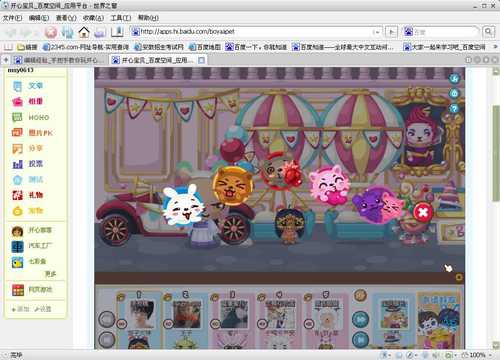Open 相册 in the sidebar
This screenshot has width=500, height=360.
(28, 101)
